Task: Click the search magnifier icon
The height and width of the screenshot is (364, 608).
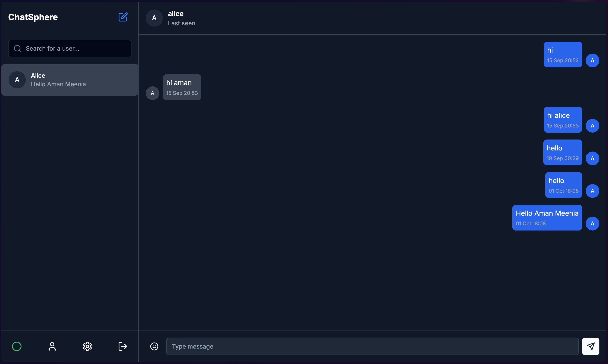Action: coord(17,49)
